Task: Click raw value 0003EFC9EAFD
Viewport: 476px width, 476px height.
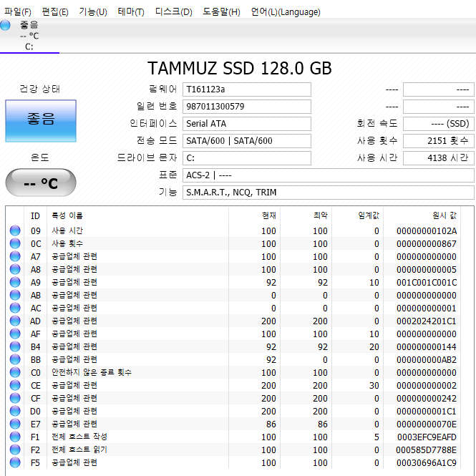Action: (x=427, y=437)
